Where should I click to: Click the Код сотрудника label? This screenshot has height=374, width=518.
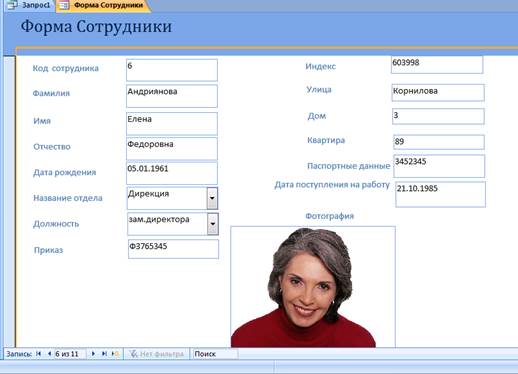point(66,68)
